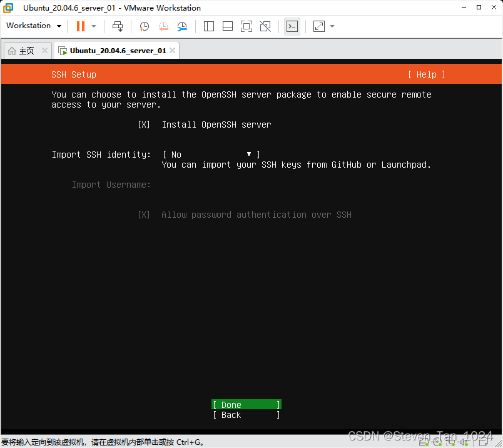Image resolution: width=503 pixels, height=448 pixels.
Task: Click the hard disk status icon
Action: click(x=424, y=443)
